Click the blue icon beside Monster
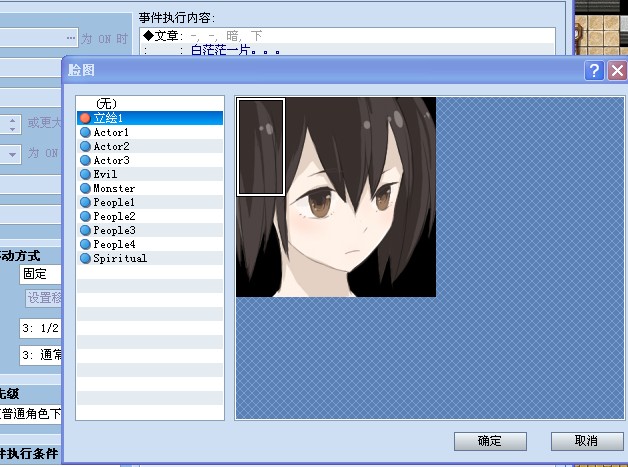628x467 pixels. (x=85, y=188)
